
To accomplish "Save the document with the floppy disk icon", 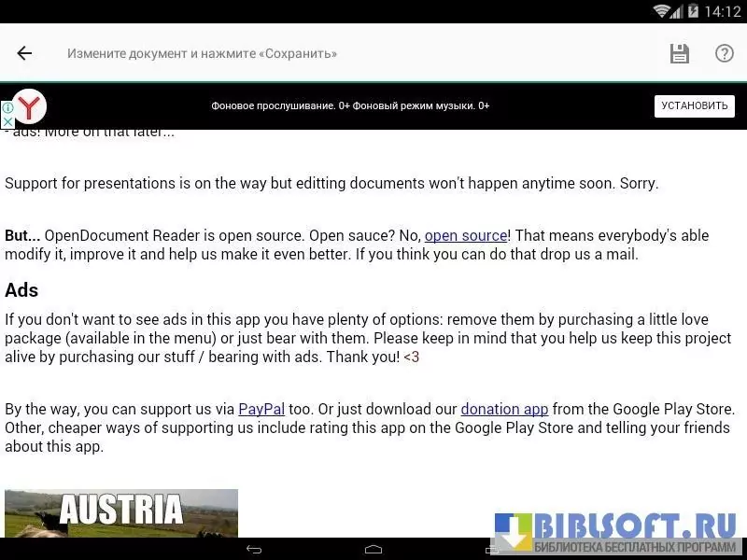I will coord(679,53).
